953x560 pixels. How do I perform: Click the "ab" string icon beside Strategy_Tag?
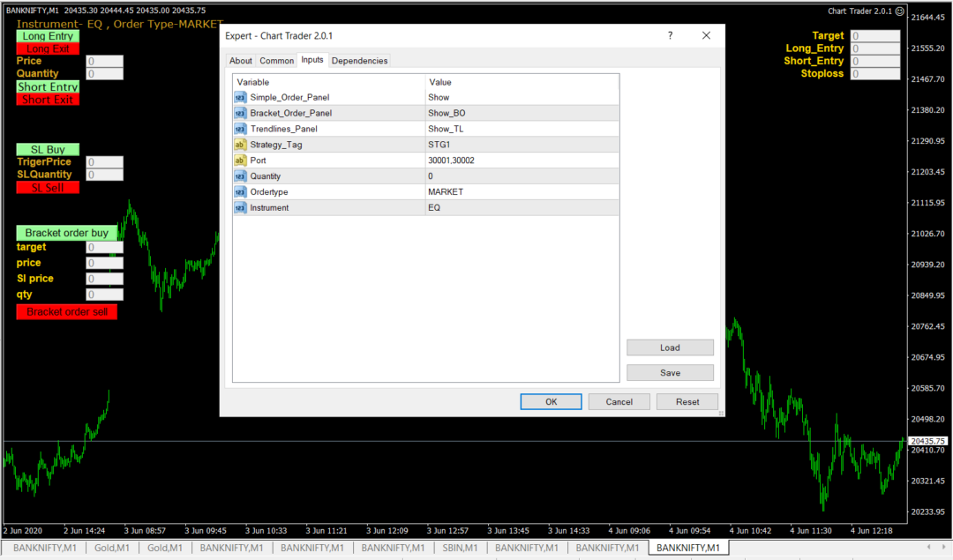[x=240, y=144]
